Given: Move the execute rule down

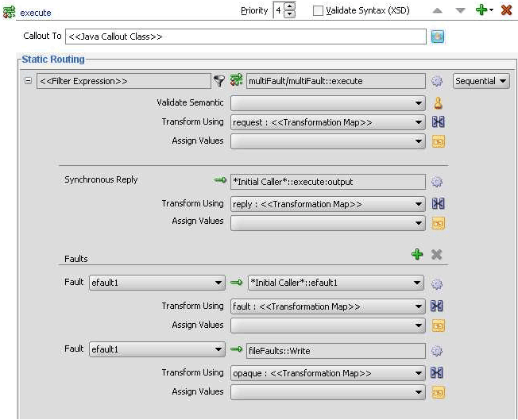Looking at the screenshot, I should pyautogui.click(x=460, y=10).
